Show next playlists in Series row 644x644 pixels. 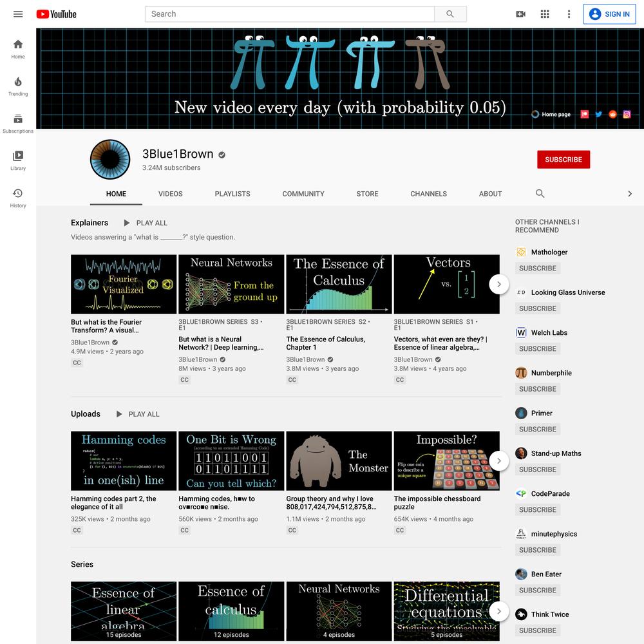click(x=498, y=611)
